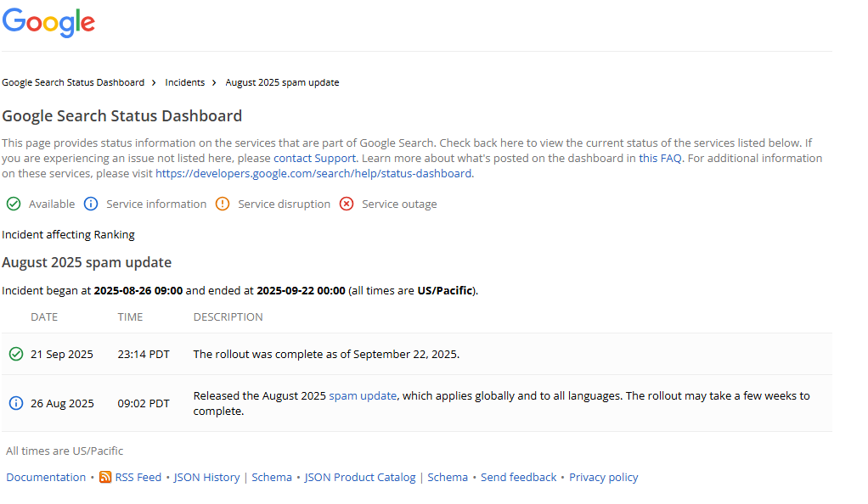Click the Send feedback link
Viewport: 868px width, 504px height.
pos(518,478)
